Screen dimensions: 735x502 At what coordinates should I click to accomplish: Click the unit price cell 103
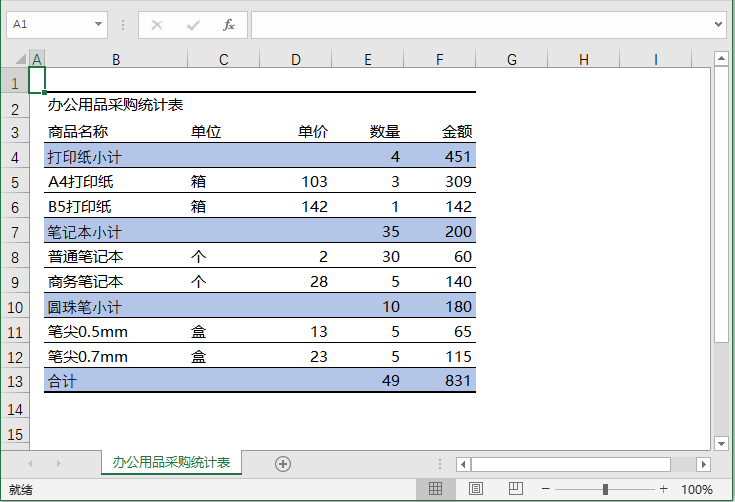(296, 181)
